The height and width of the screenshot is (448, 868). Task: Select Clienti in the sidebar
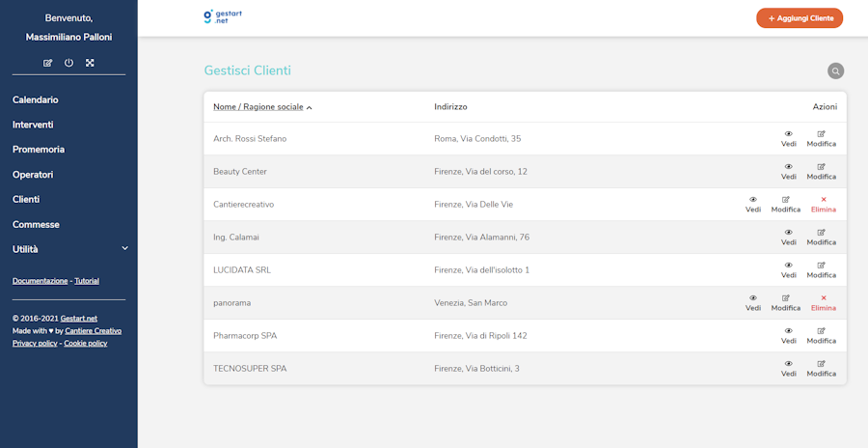point(26,200)
